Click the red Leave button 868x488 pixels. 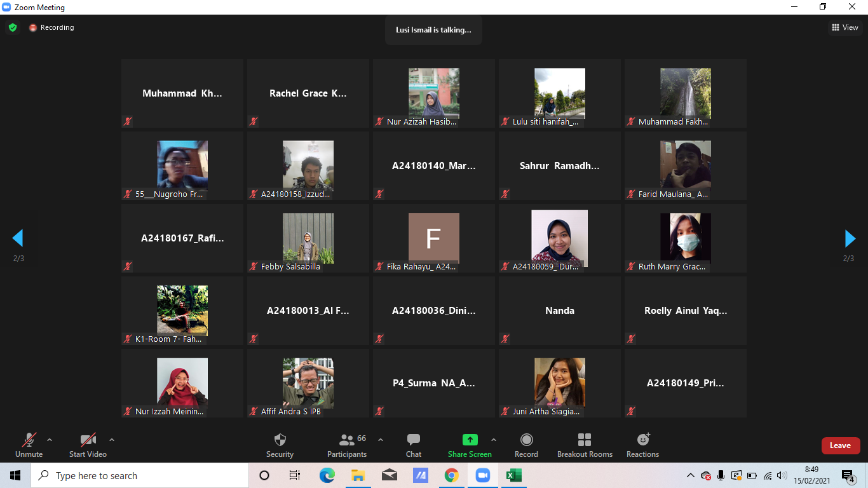[840, 445]
